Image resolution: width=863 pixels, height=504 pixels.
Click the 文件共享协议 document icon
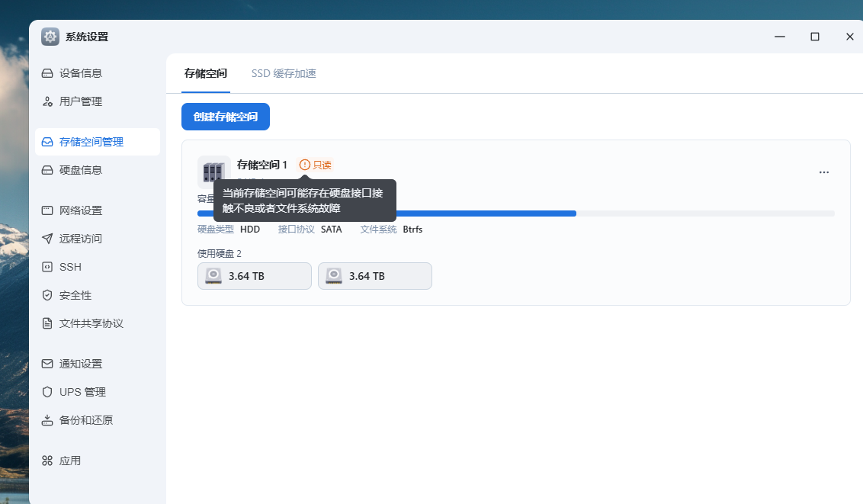(x=47, y=323)
